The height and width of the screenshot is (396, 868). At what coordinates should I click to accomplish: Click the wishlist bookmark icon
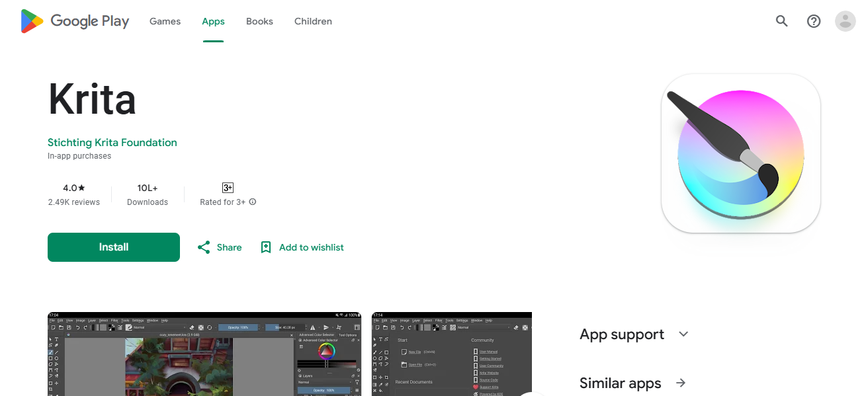tap(266, 247)
